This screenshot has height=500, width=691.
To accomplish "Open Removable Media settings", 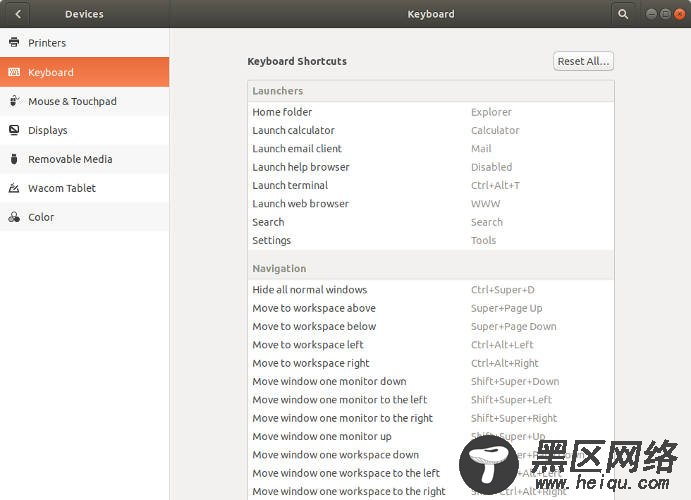I will (84, 159).
